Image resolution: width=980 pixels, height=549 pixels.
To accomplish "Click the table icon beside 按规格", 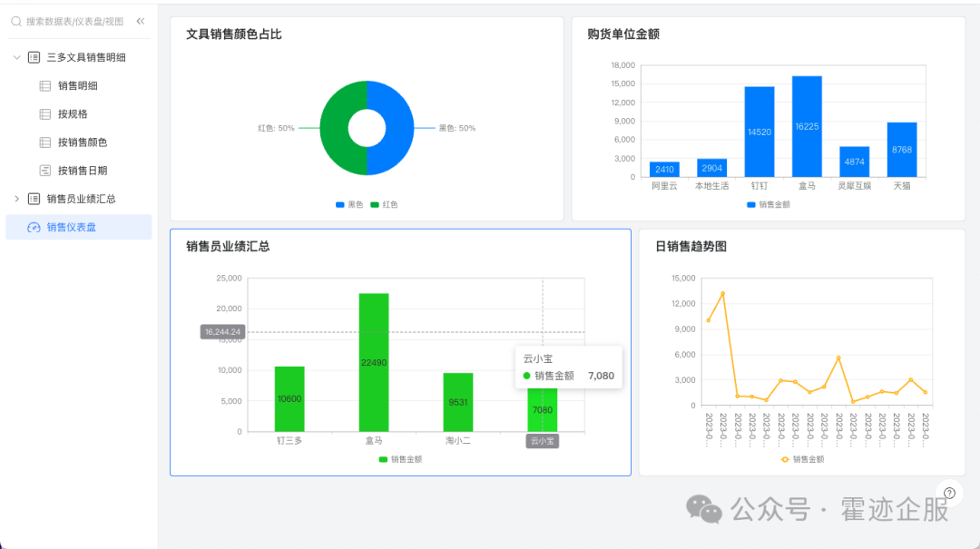I will pos(45,114).
